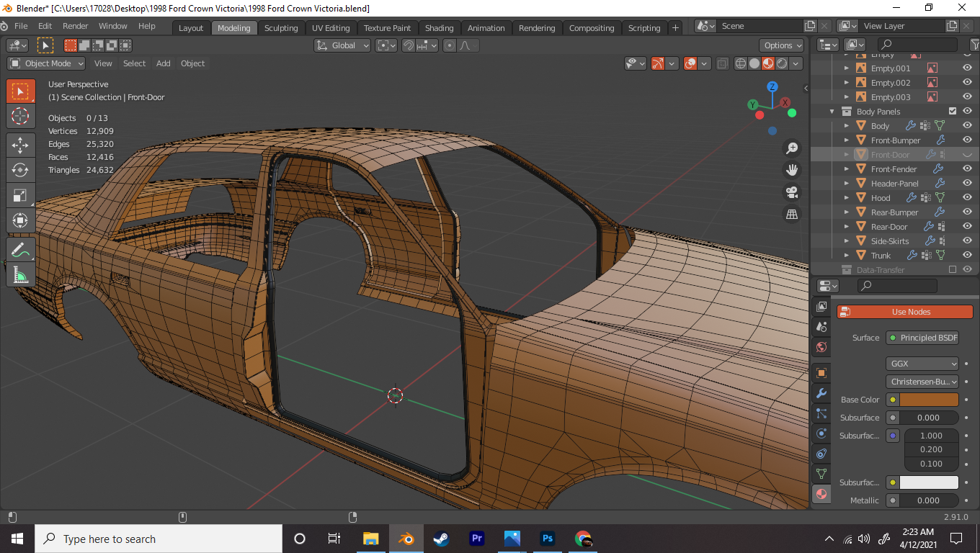Hide the Hood object via eye icon

[967, 198]
